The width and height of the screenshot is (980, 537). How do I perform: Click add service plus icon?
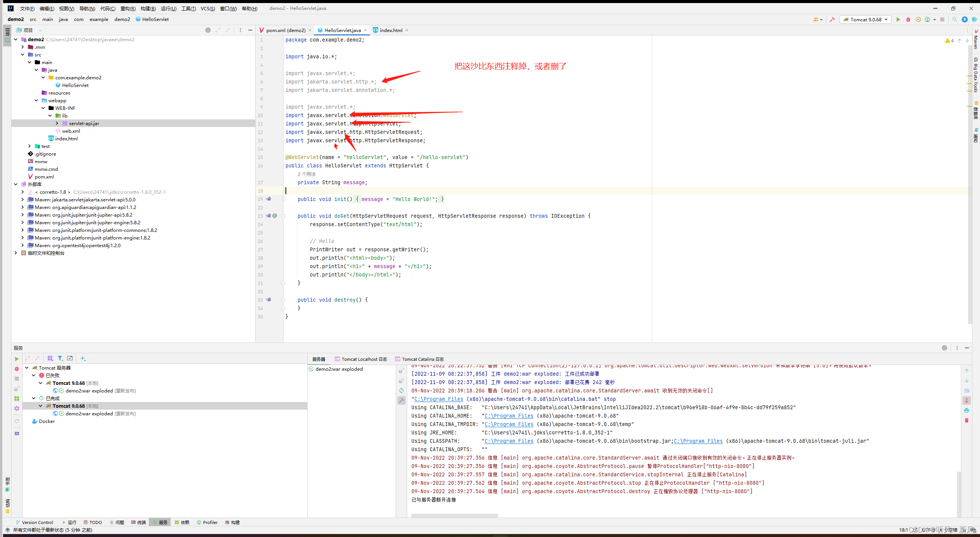point(83,359)
